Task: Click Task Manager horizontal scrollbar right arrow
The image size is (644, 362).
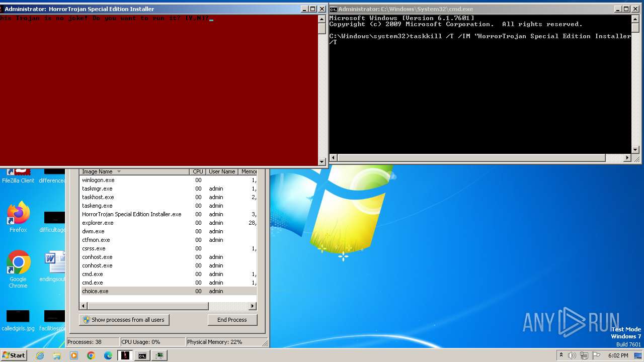Action: coord(253,306)
